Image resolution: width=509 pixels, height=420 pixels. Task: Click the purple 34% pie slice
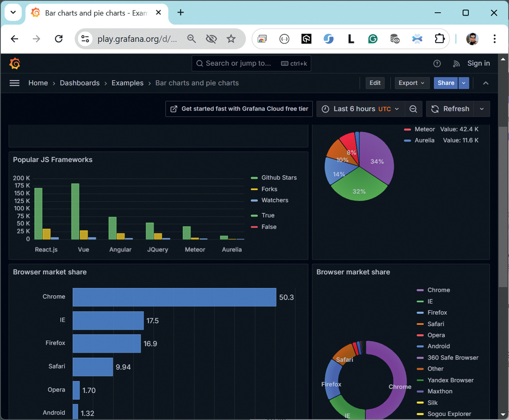(x=377, y=157)
